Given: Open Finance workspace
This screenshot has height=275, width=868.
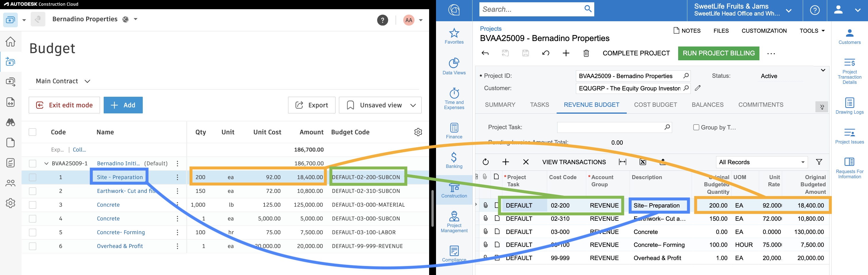Looking at the screenshot, I should click(454, 131).
